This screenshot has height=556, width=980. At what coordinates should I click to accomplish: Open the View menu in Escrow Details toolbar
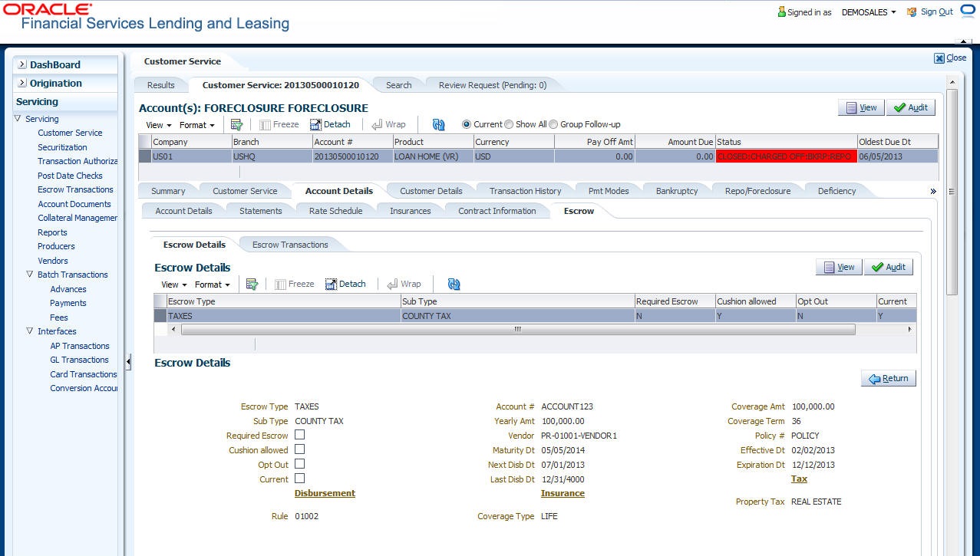tap(174, 285)
